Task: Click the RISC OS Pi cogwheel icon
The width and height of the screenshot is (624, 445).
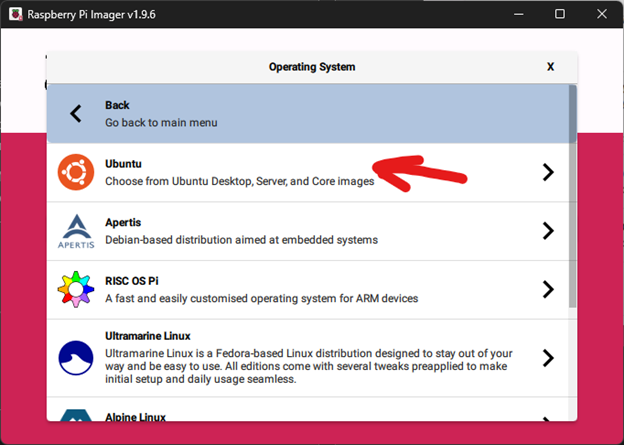Action: (x=76, y=289)
